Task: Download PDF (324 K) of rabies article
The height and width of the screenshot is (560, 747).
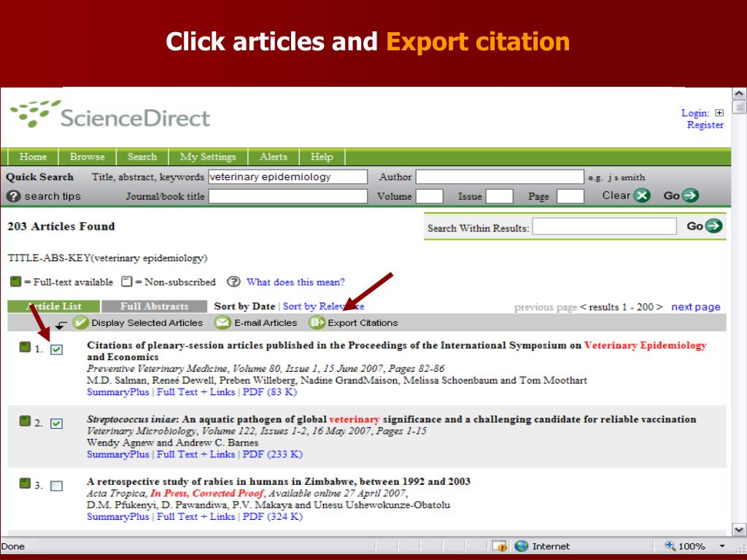Action: pos(273,517)
